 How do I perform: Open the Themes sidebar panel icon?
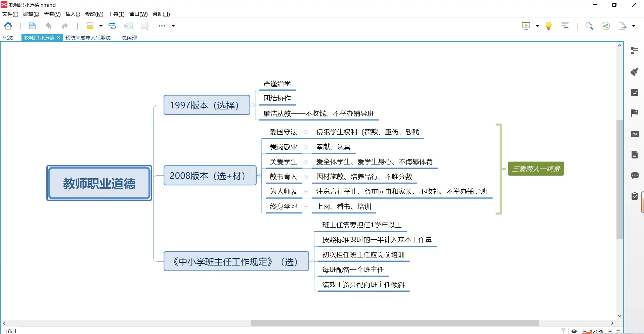coord(635,134)
